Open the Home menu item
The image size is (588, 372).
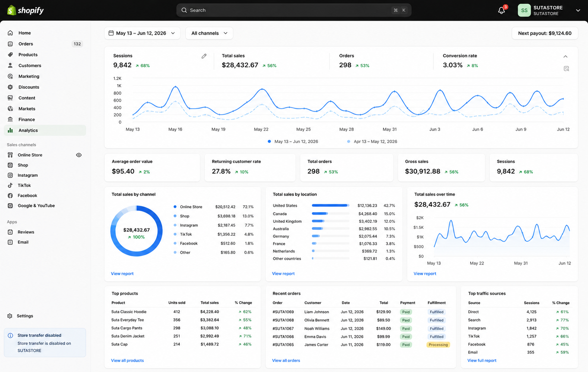point(45,33)
